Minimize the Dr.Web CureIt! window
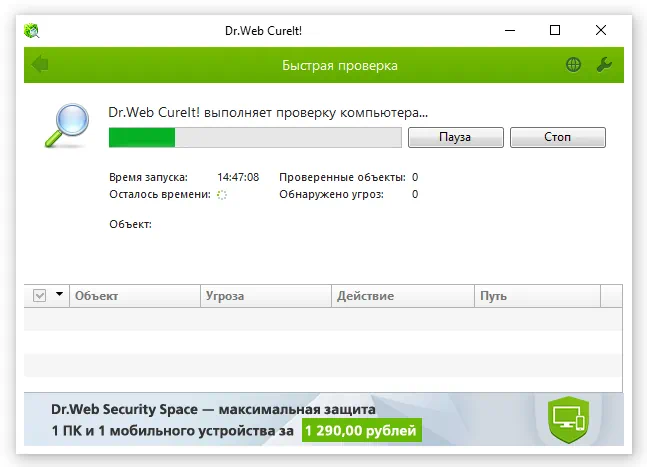647x467 pixels. (510, 30)
